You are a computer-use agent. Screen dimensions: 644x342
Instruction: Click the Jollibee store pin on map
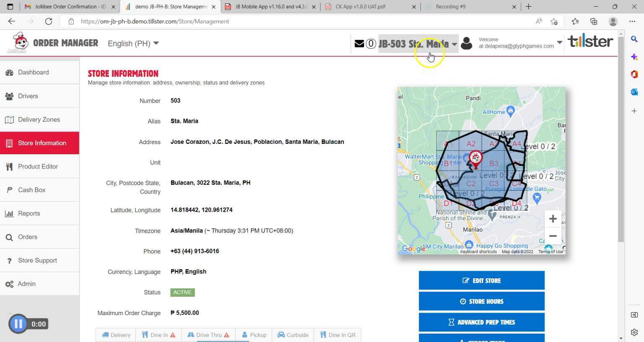point(475,159)
